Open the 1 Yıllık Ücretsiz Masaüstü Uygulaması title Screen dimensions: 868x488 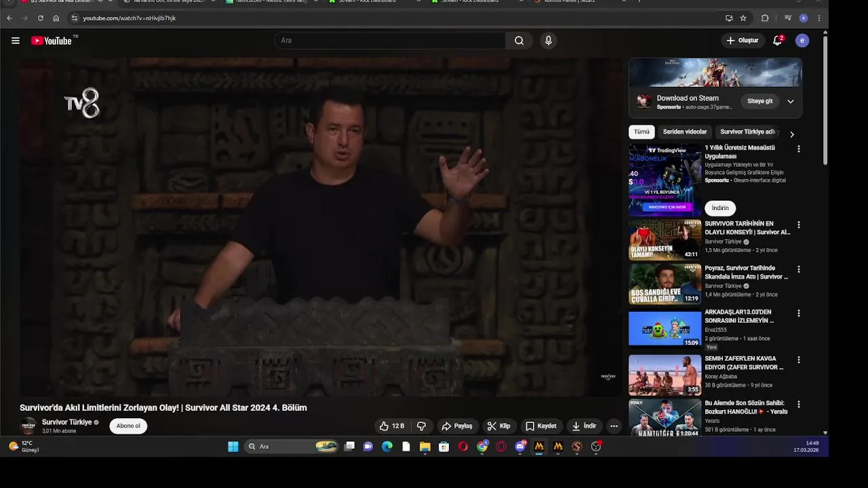pos(740,152)
